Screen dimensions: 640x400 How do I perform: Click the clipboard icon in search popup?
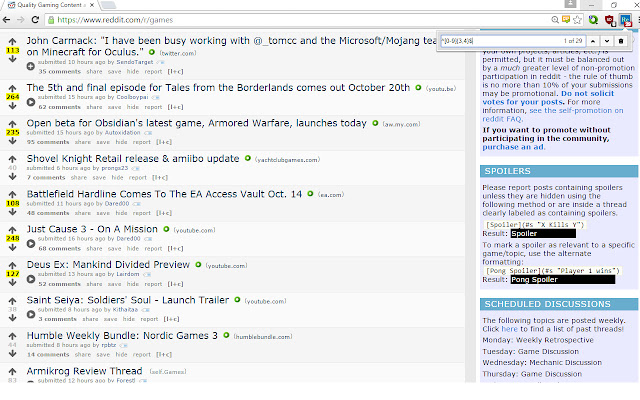click(621, 41)
